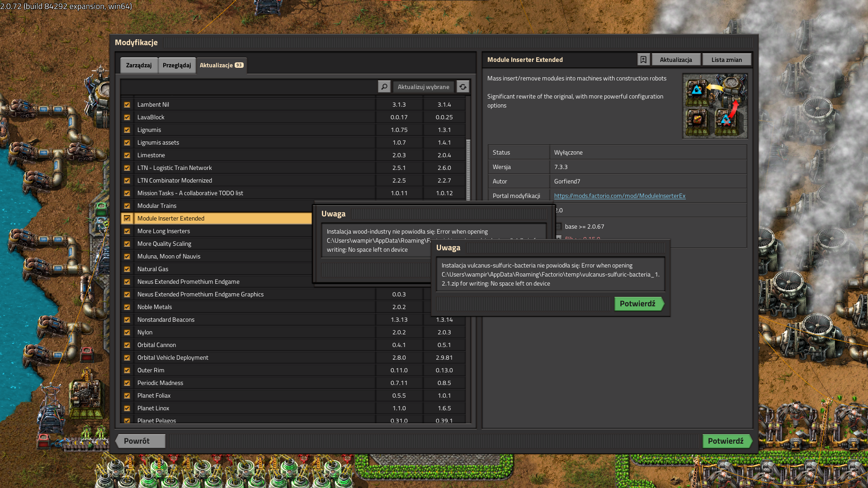Confirm the vulcanus-sulfuric-bacteria warning with Potwierdź
The height and width of the screenshot is (488, 868).
click(637, 304)
